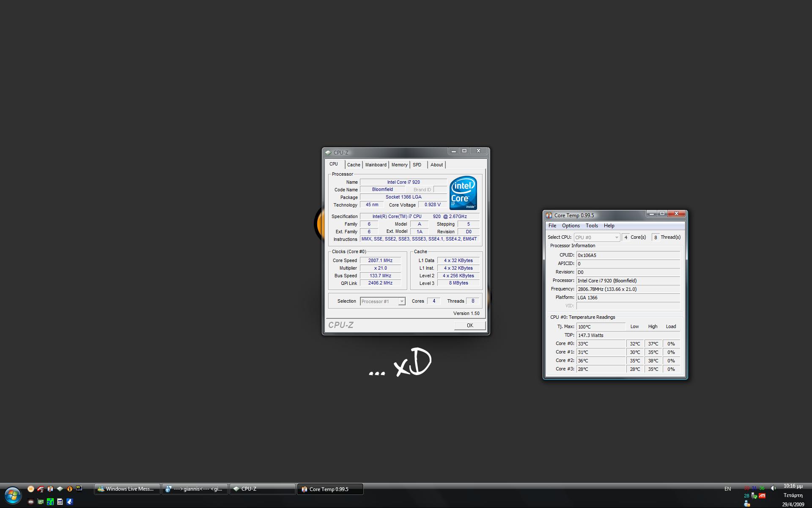Launch the green 2-1 quick launch icon
The image size is (812, 508).
click(50, 502)
